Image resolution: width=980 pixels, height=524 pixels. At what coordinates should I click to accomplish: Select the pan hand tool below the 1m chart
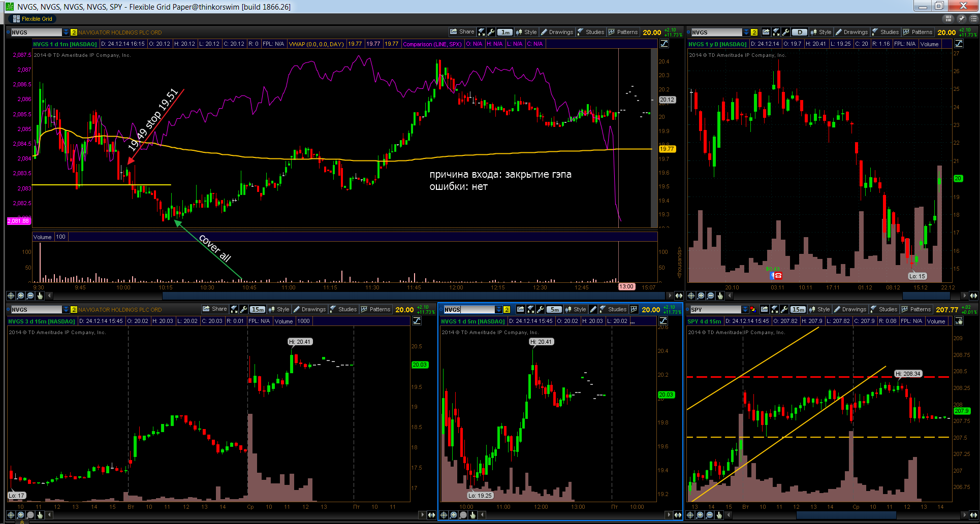click(x=40, y=296)
